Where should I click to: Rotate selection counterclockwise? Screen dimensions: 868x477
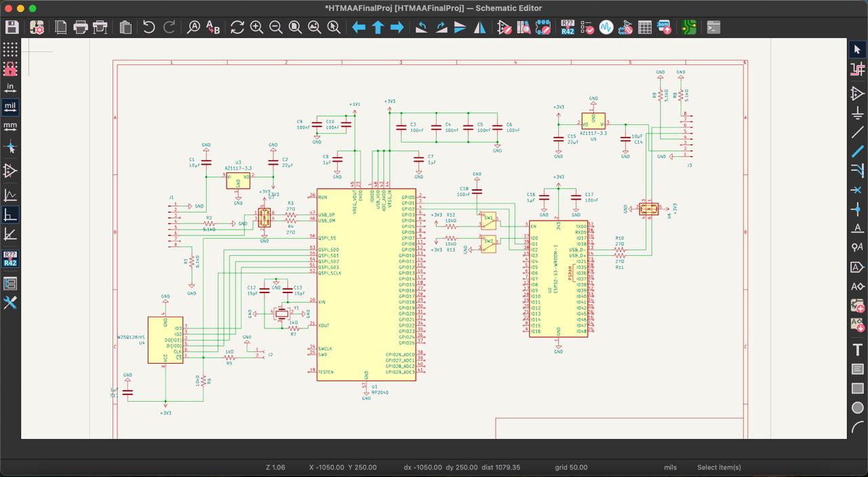(422, 27)
